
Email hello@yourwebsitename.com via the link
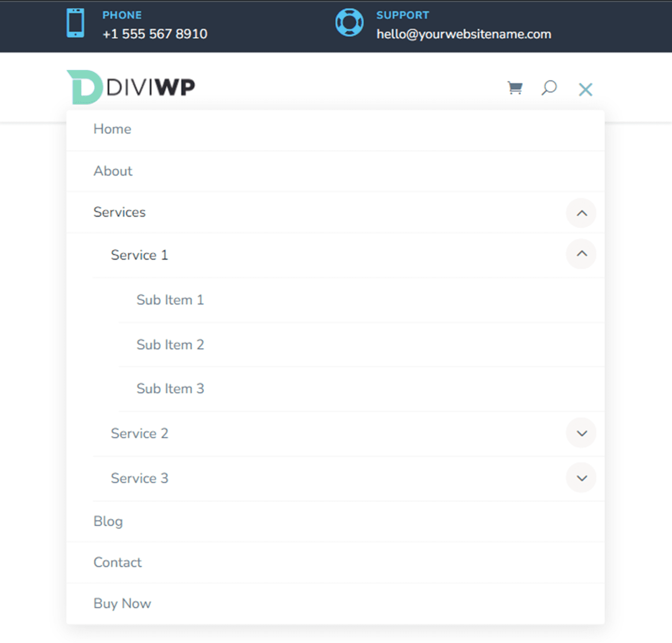[463, 34]
